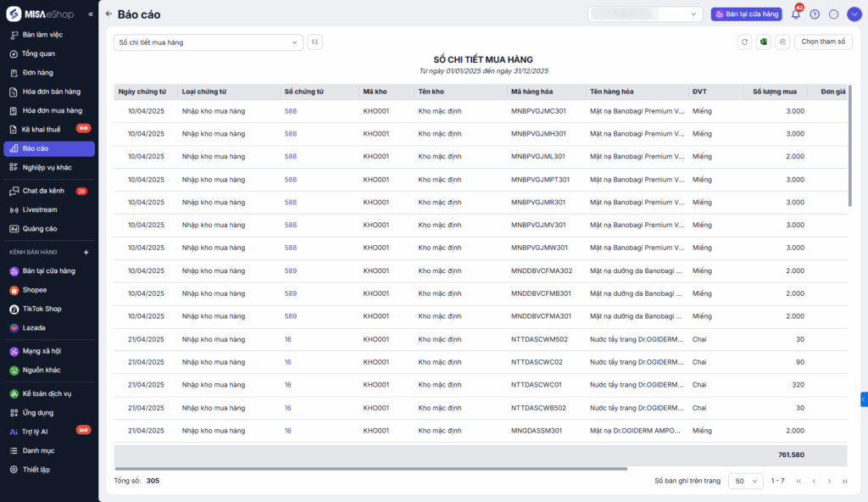Open the store selector dropdown in header
The height and width of the screenshot is (502, 868).
click(645, 14)
